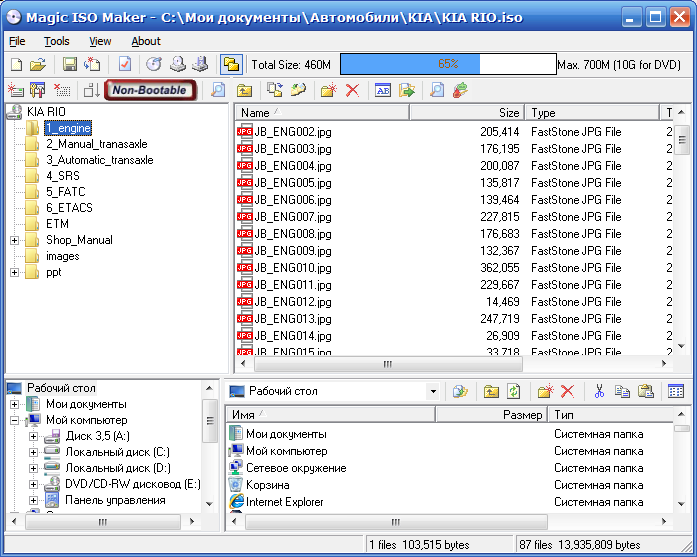This screenshot has width=697, height=557.
Task: Click the Make ISO from CD-ROM drive icon
Action: click(x=178, y=65)
